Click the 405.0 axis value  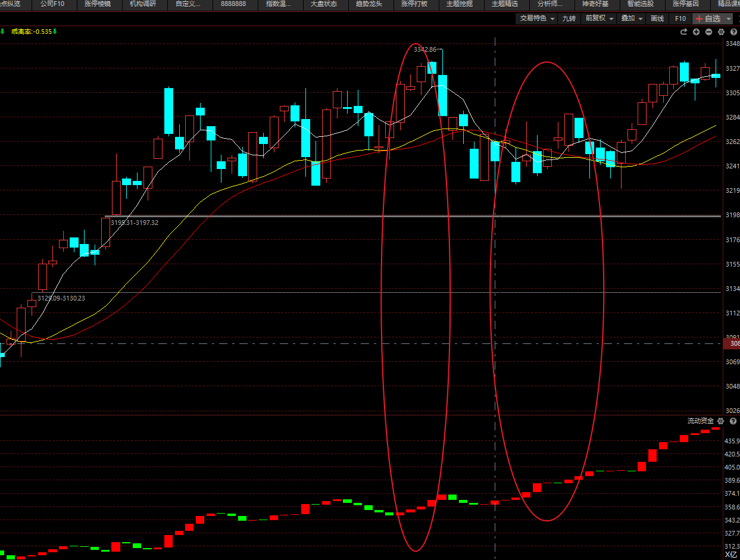point(732,467)
